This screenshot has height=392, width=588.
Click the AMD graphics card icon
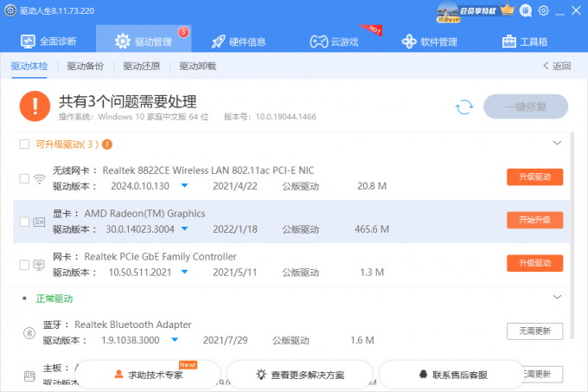click(x=39, y=222)
